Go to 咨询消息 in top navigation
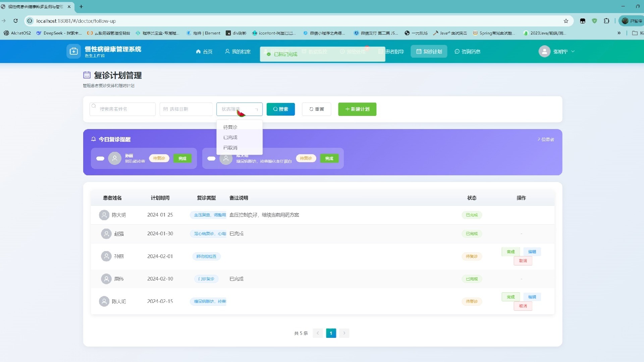Viewport: 644px width, 362px height. pos(467,51)
